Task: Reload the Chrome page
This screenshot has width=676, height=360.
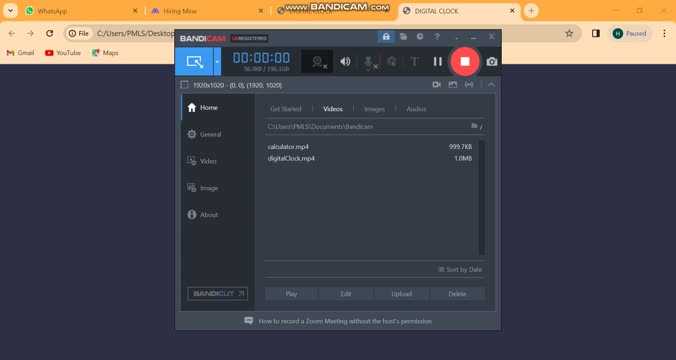Action: pos(50,33)
